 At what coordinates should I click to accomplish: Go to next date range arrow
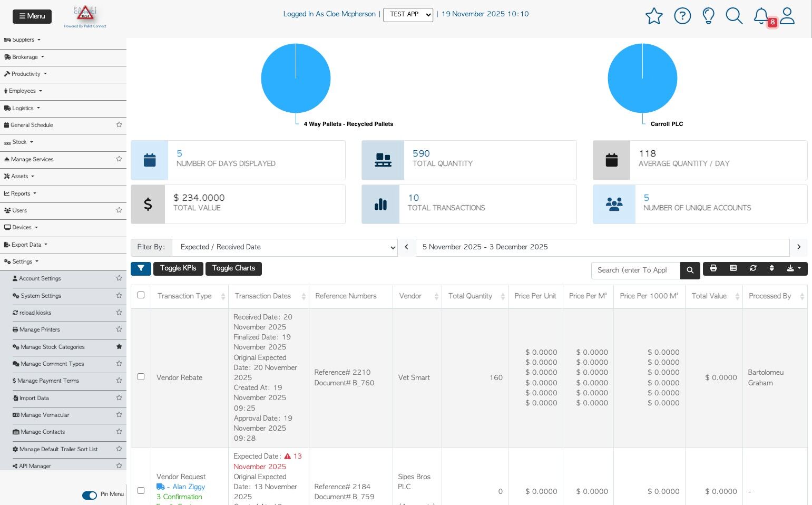(799, 247)
